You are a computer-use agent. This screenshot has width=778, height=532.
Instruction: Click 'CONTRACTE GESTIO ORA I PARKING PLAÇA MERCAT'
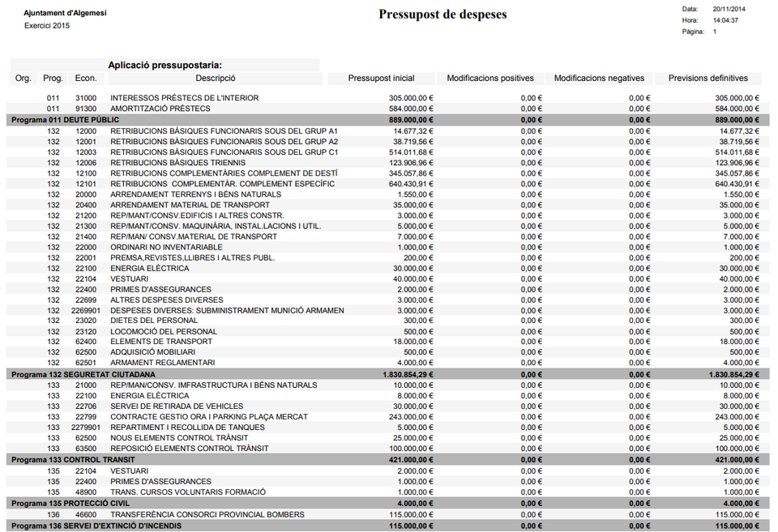click(209, 417)
